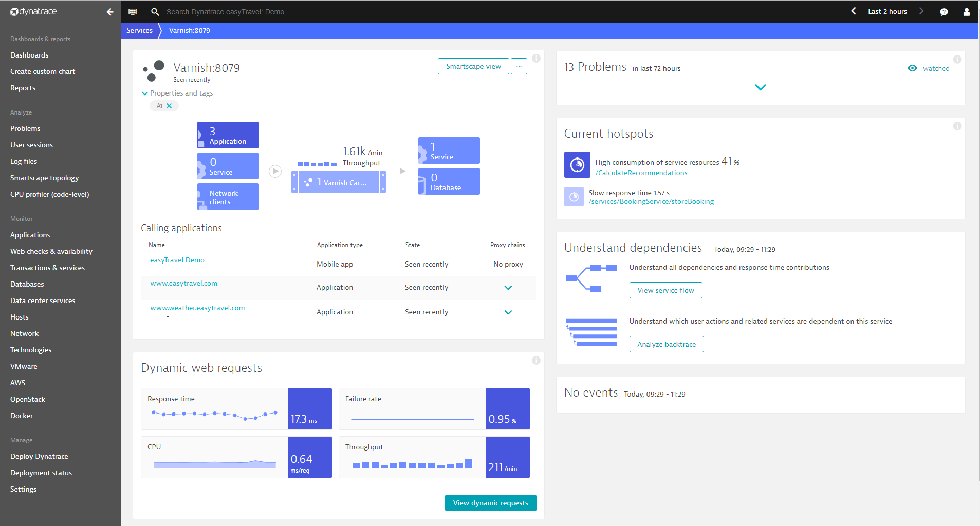Toggle the watched eye indicator
The image size is (980, 526).
[x=912, y=68]
